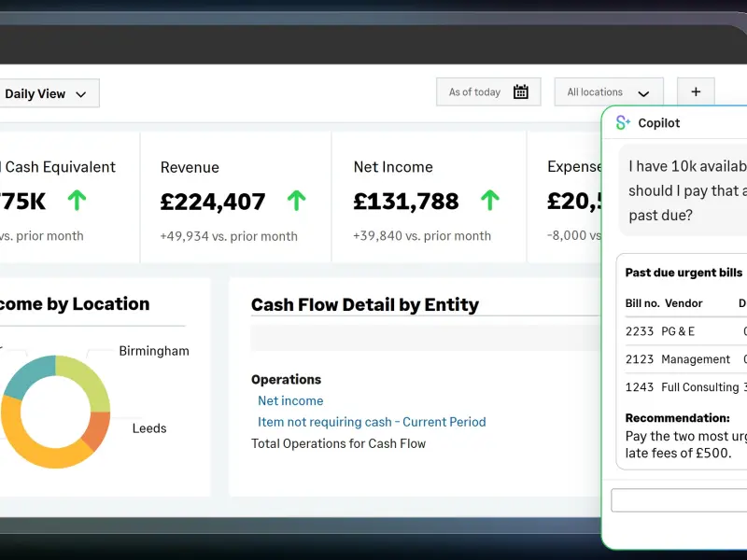Open Item not requiring cash – Current Period
747x560 pixels.
pyautogui.click(x=372, y=422)
